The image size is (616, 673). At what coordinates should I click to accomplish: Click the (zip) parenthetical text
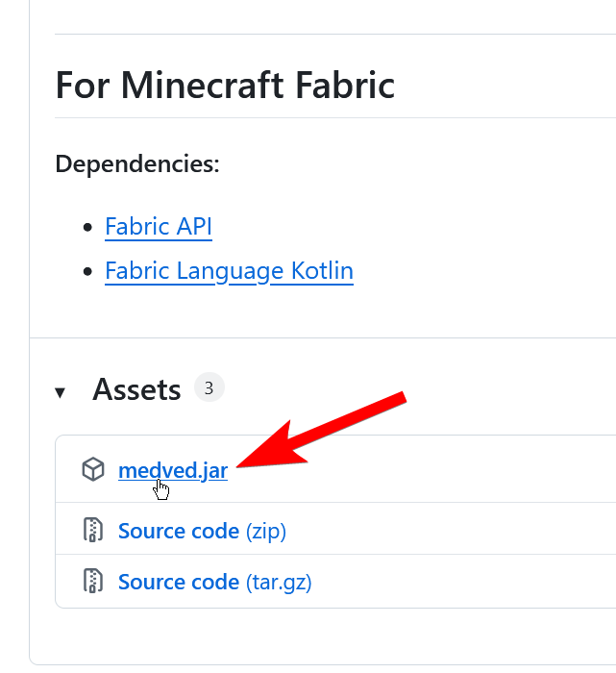266,532
